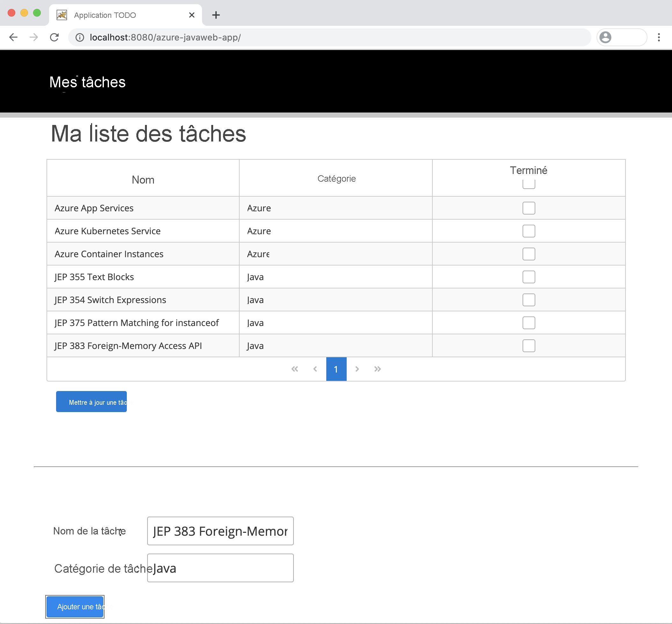The image size is (672, 624).
Task: Click the Ajouter une tâche button
Action: click(75, 607)
